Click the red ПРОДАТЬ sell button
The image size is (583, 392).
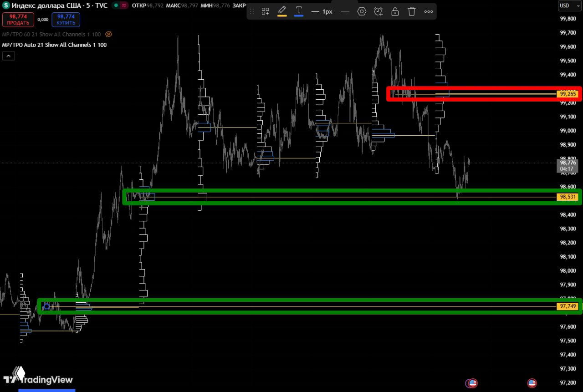[x=18, y=20]
